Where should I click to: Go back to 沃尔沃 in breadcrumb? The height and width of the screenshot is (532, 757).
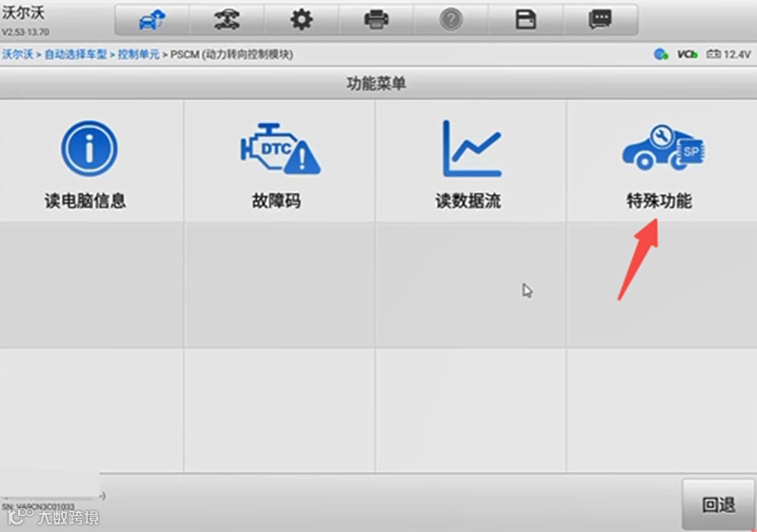click(17, 54)
